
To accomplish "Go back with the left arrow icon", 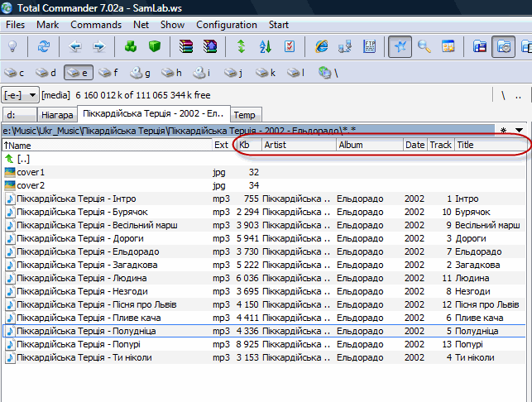I will coord(74,46).
